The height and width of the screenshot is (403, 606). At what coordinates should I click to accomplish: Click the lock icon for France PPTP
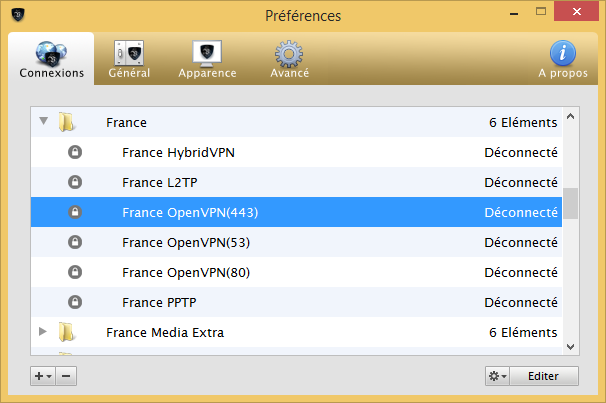point(75,302)
